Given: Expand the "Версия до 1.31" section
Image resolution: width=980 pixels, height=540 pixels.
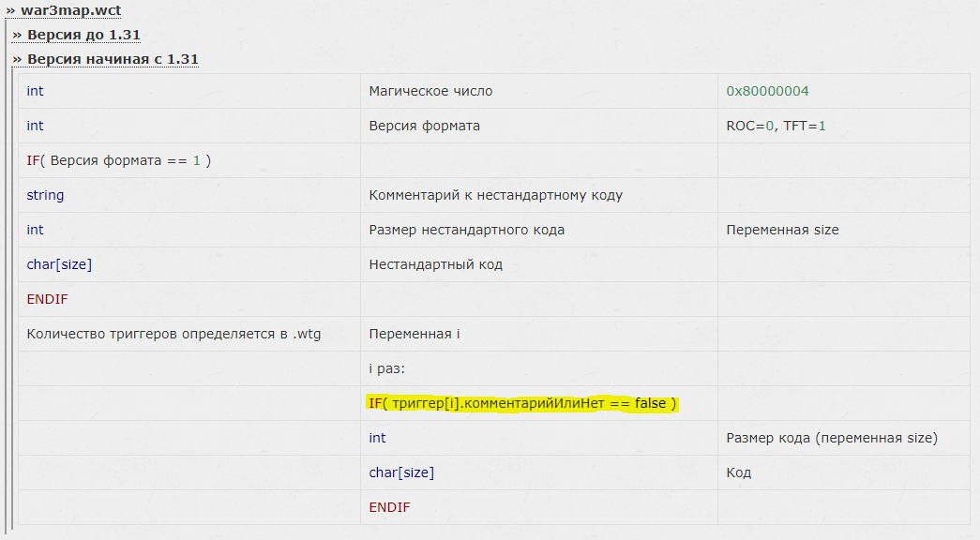Looking at the screenshot, I should [76, 35].
